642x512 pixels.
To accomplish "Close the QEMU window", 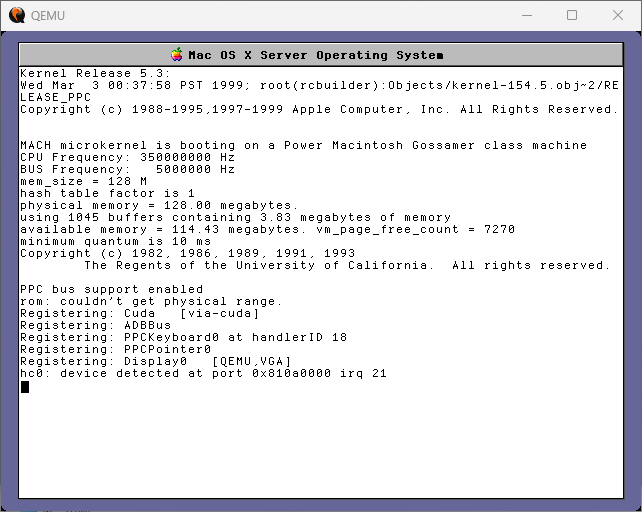I will (x=618, y=15).
